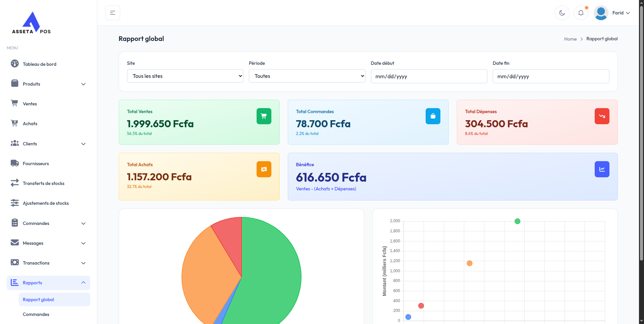Image resolution: width=644 pixels, height=324 pixels.
Task: Open Commandes report under Rapports
Action: coord(36,314)
